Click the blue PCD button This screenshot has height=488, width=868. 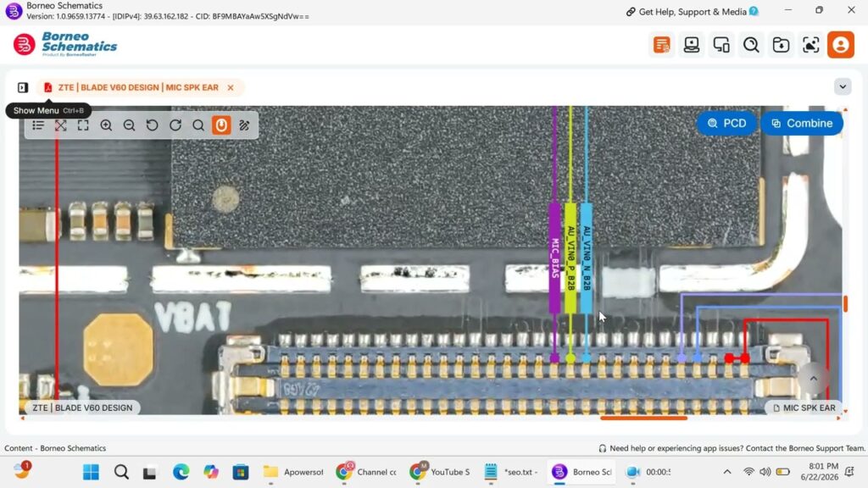(x=726, y=124)
